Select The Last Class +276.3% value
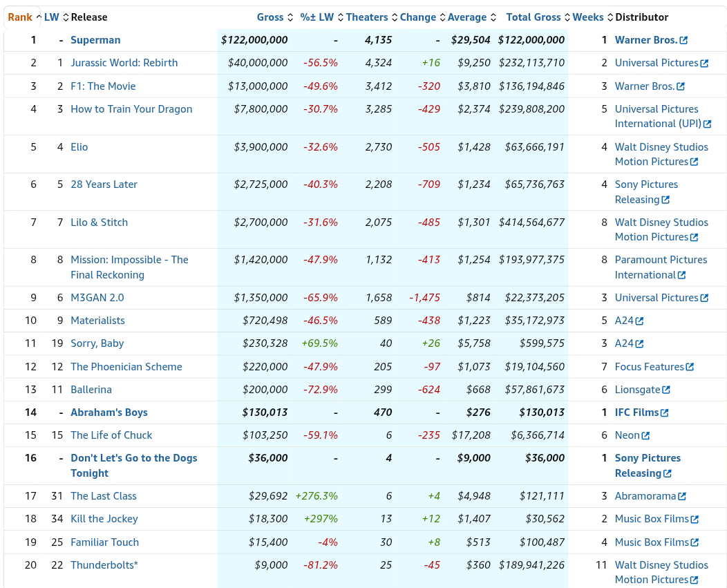Screen dimensions: 727x588 [317, 495]
